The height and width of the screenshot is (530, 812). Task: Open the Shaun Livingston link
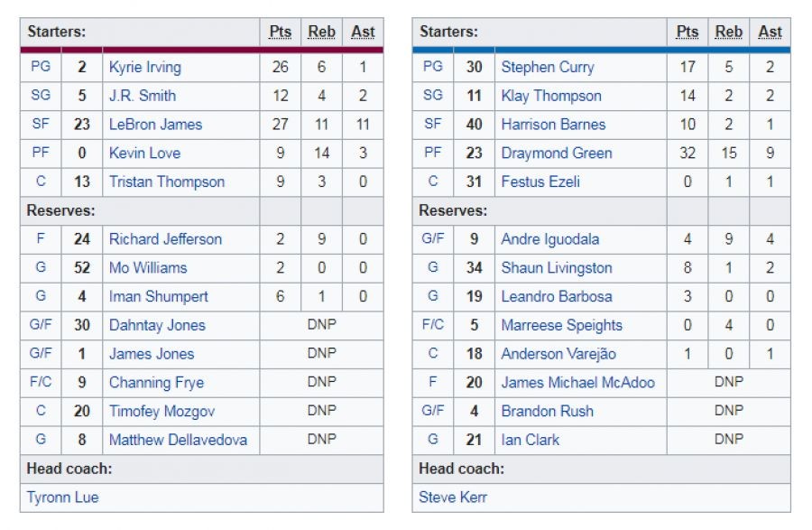[x=556, y=268]
